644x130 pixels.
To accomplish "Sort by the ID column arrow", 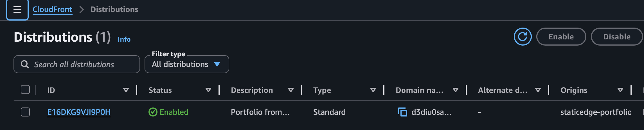I will click(x=126, y=90).
